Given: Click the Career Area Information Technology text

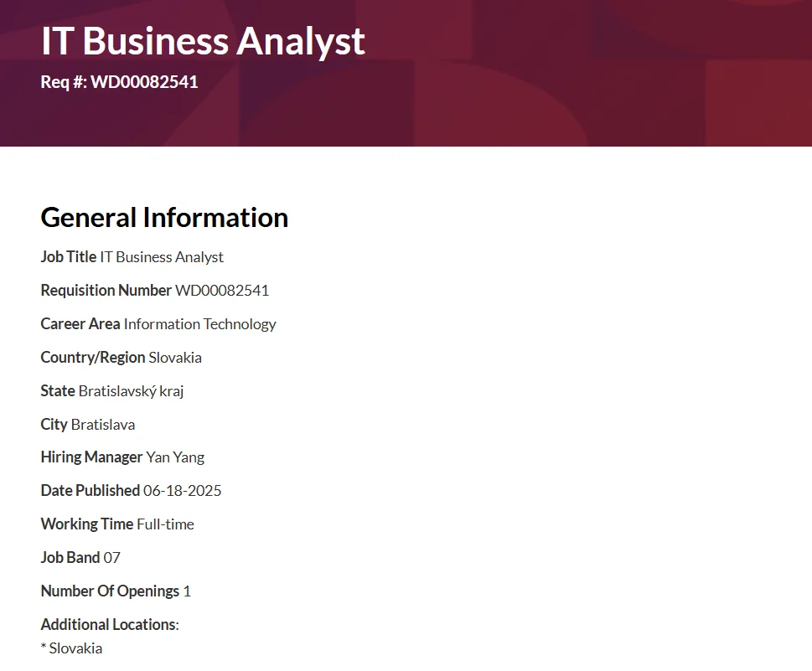Looking at the screenshot, I should 200,324.
